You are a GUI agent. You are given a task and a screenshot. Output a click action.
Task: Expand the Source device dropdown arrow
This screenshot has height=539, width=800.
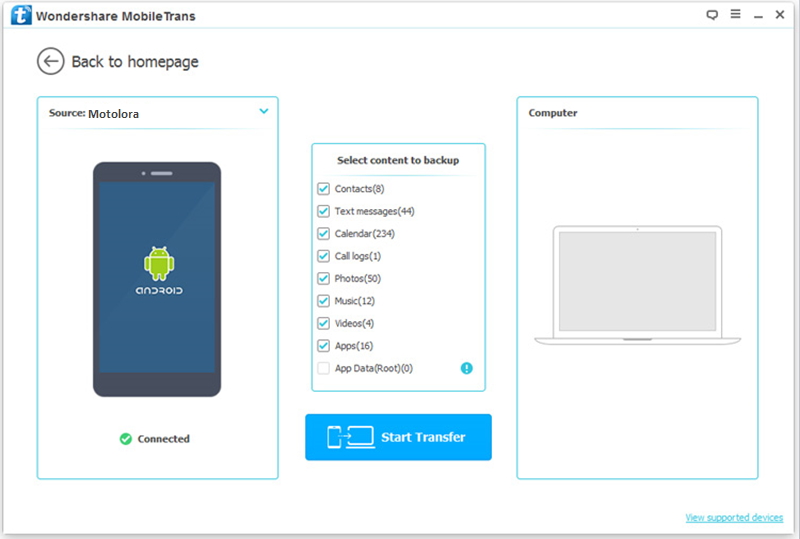coord(264,111)
